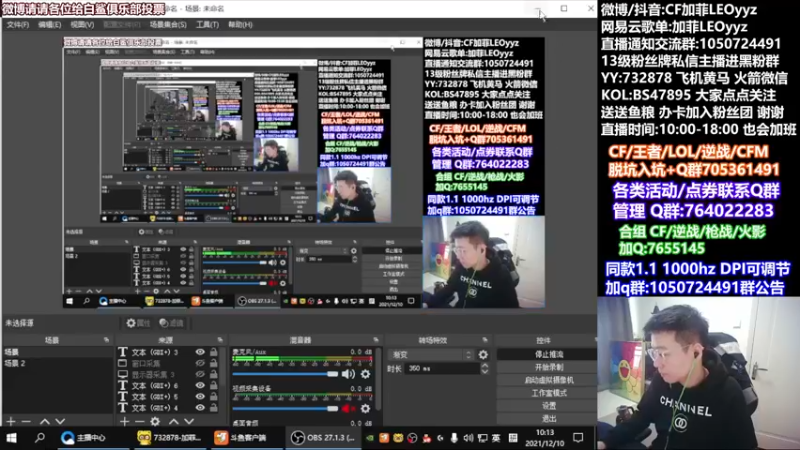Image resolution: width=800 pixels, height=450 pixels.
Task: Increase transition duration with up stepper
Action: click(485, 365)
